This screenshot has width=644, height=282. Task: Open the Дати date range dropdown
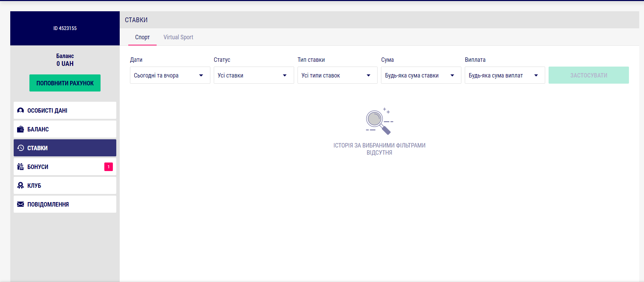tap(170, 75)
